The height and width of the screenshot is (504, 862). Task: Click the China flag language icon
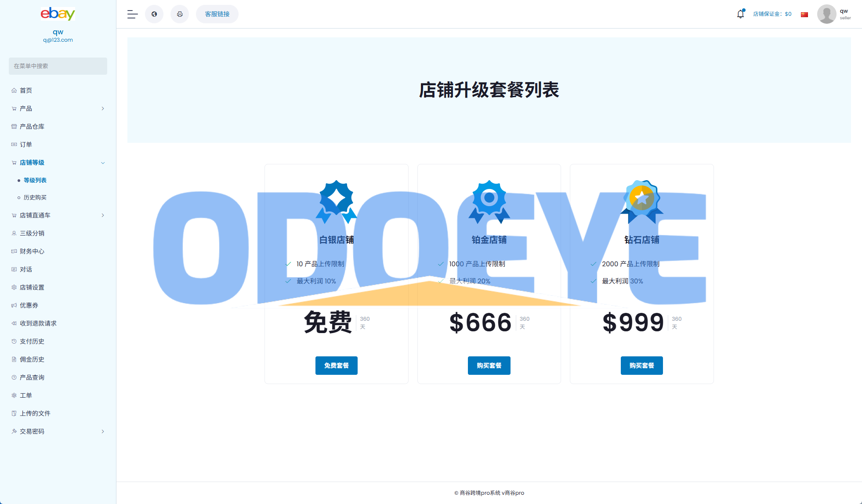804,15
